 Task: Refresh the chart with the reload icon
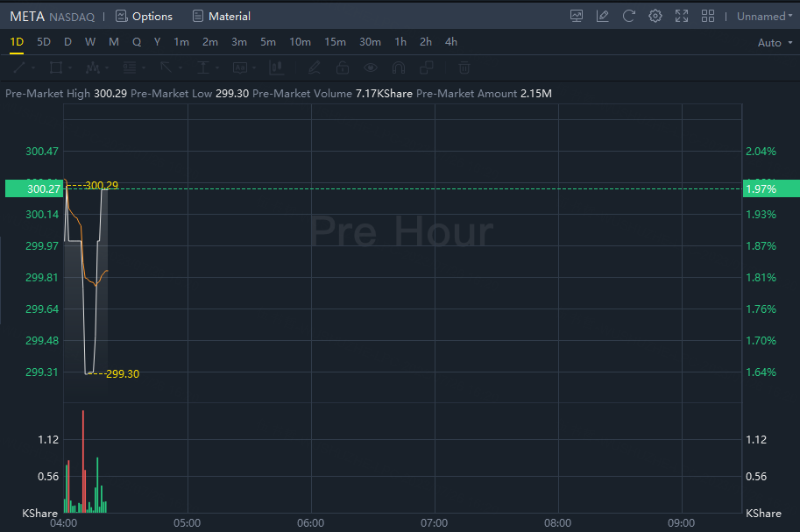click(x=628, y=17)
